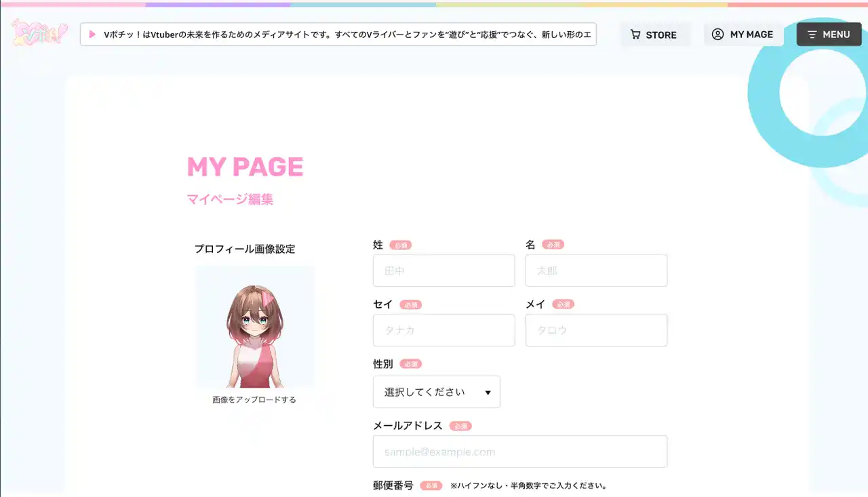Click the マイページ編集 subheading
This screenshot has height=497, width=868.
tap(230, 199)
